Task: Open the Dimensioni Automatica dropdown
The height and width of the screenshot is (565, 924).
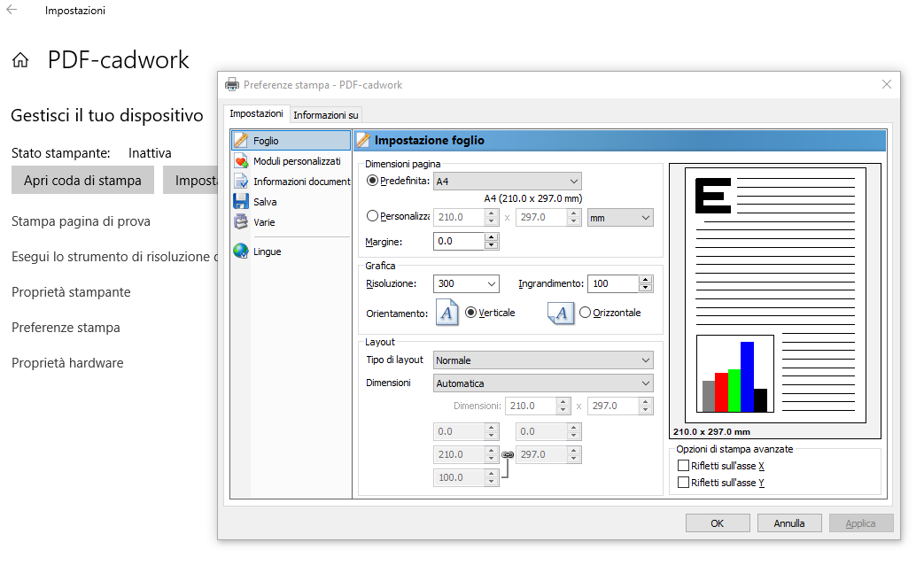Action: (543, 383)
